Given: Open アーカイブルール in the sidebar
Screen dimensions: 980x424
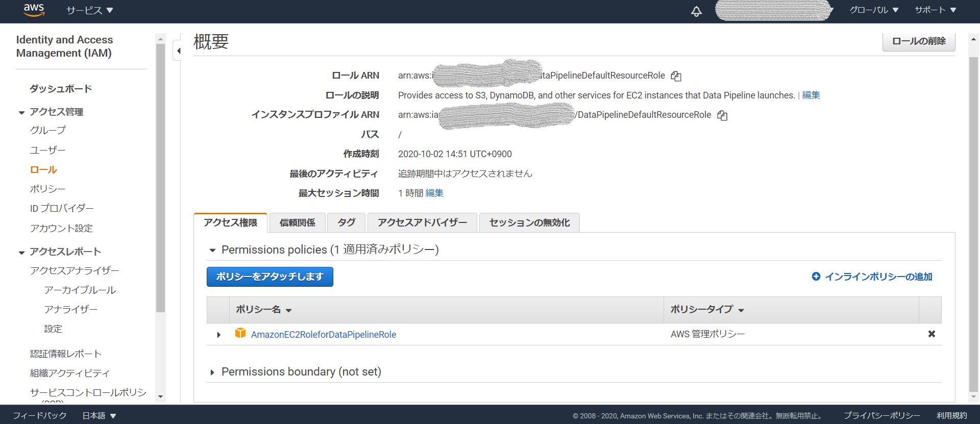Looking at the screenshot, I should pyautogui.click(x=80, y=290).
